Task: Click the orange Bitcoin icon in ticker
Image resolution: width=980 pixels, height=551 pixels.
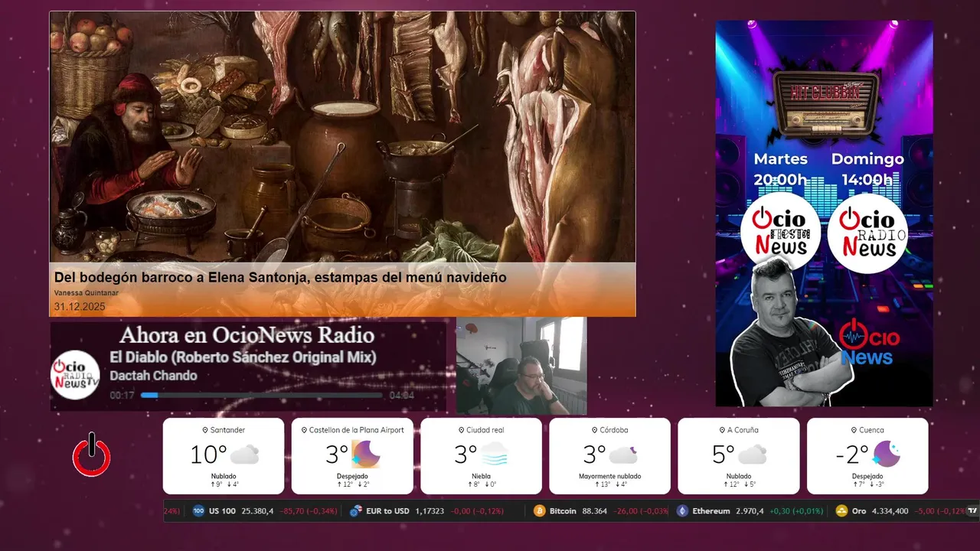Action: click(x=539, y=510)
